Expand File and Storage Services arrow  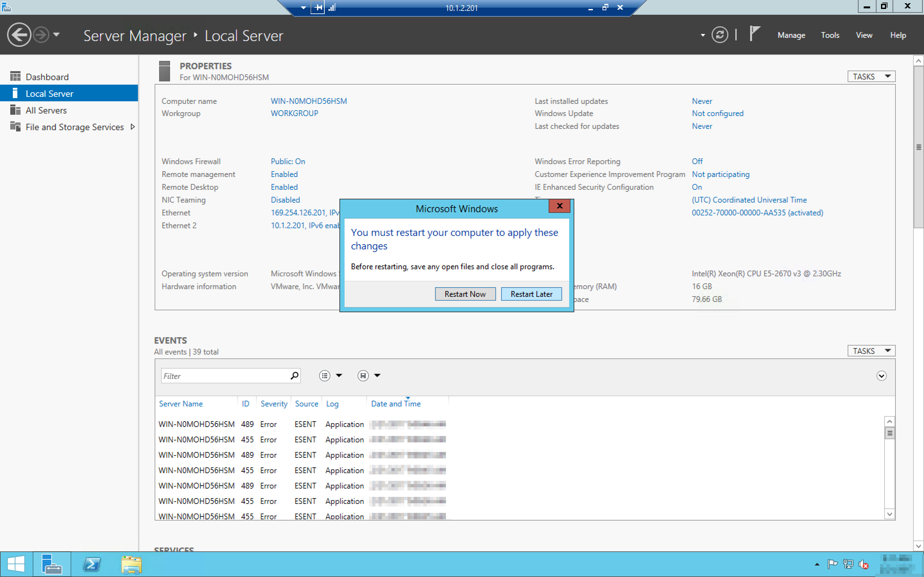pyautogui.click(x=133, y=127)
